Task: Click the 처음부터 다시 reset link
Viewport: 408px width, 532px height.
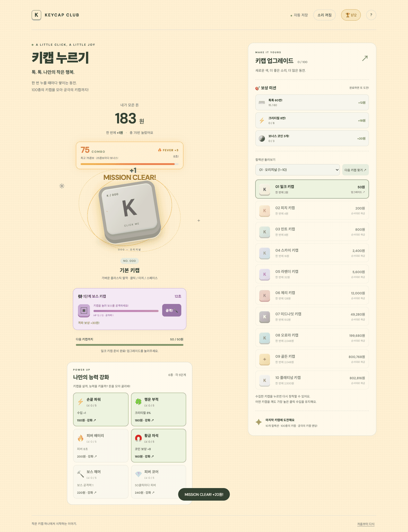Action: coord(366,524)
